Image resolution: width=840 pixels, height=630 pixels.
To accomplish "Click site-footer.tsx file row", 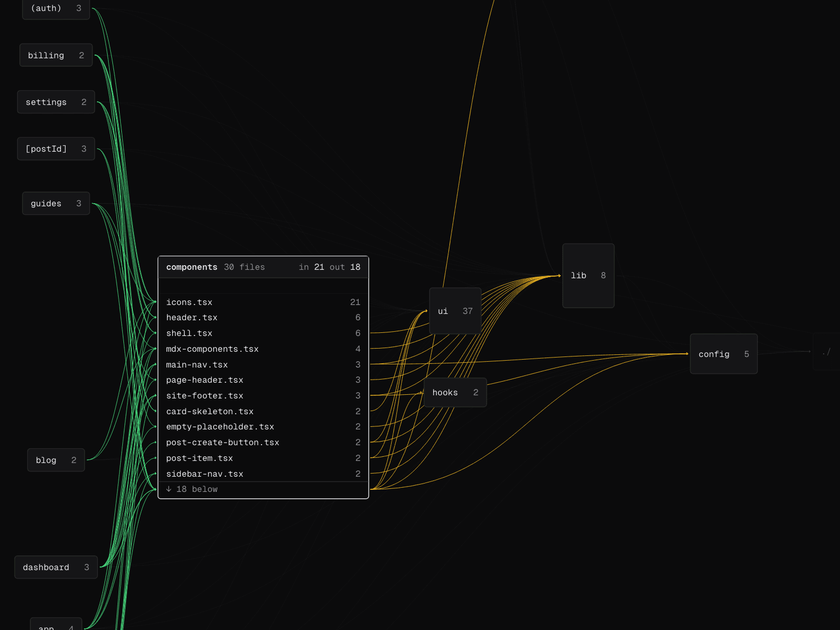I will tap(263, 396).
